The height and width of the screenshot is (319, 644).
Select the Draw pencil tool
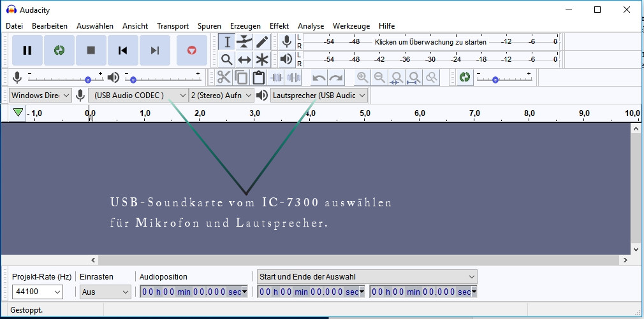(262, 42)
